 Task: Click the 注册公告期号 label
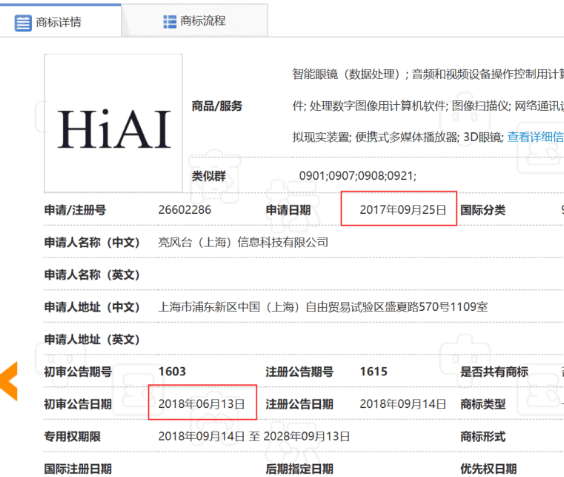point(299,371)
